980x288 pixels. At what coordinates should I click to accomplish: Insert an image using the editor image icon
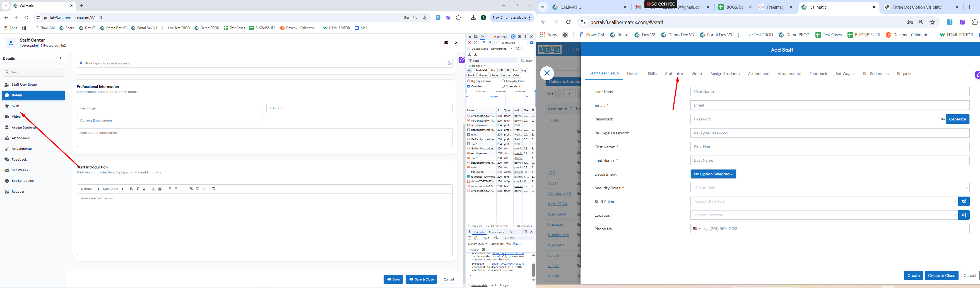click(x=198, y=189)
